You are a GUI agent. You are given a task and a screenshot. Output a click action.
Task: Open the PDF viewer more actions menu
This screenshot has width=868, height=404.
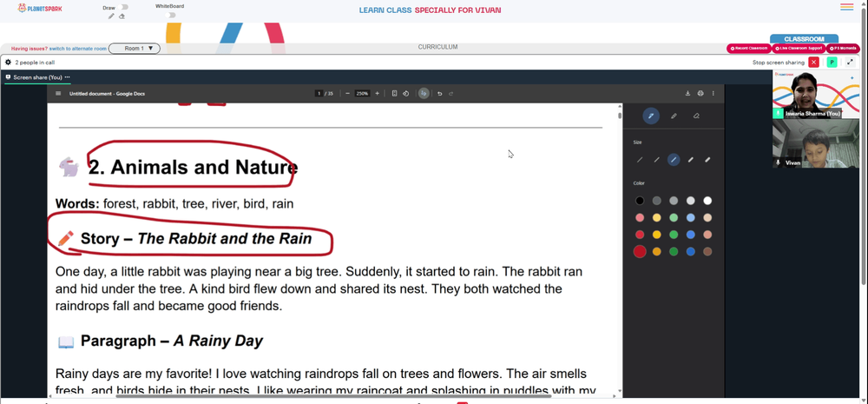pos(713,94)
